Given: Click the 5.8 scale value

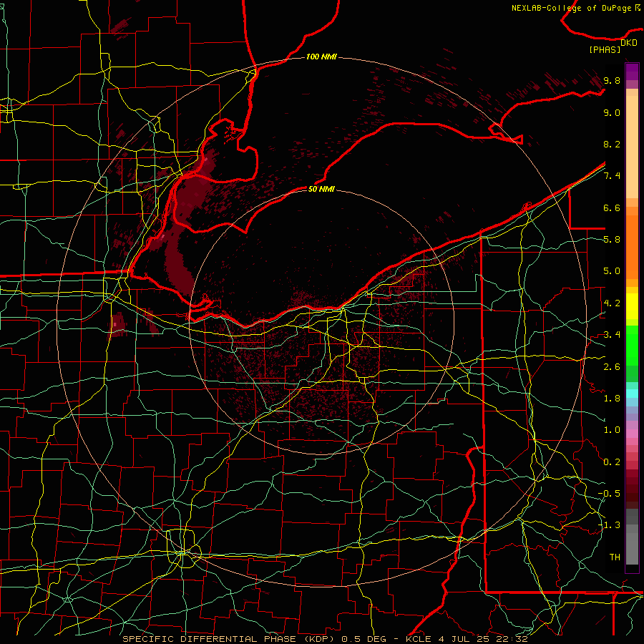Looking at the screenshot, I should [x=612, y=240].
